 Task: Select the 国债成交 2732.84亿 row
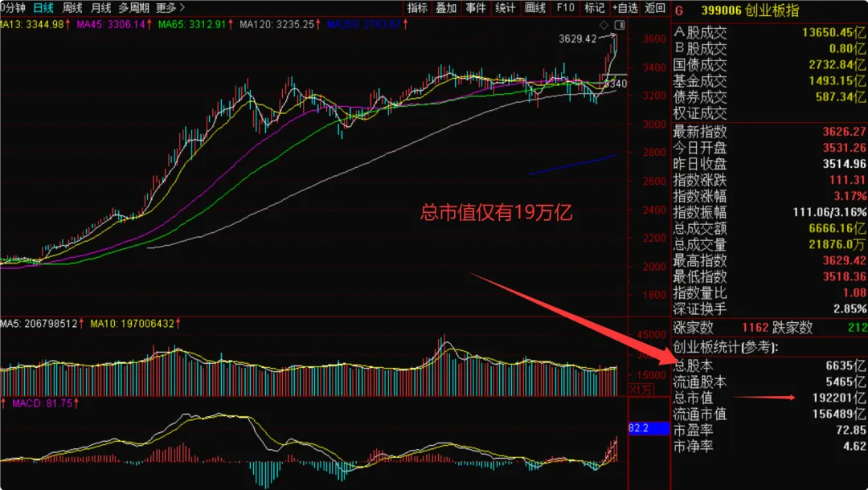pyautogui.click(x=769, y=65)
